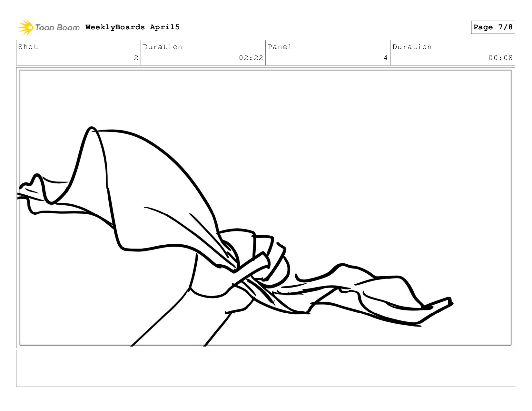The height and width of the screenshot is (411, 532).
Task: Select the WeeklyBoards April5 title text
Action: [x=133, y=27]
